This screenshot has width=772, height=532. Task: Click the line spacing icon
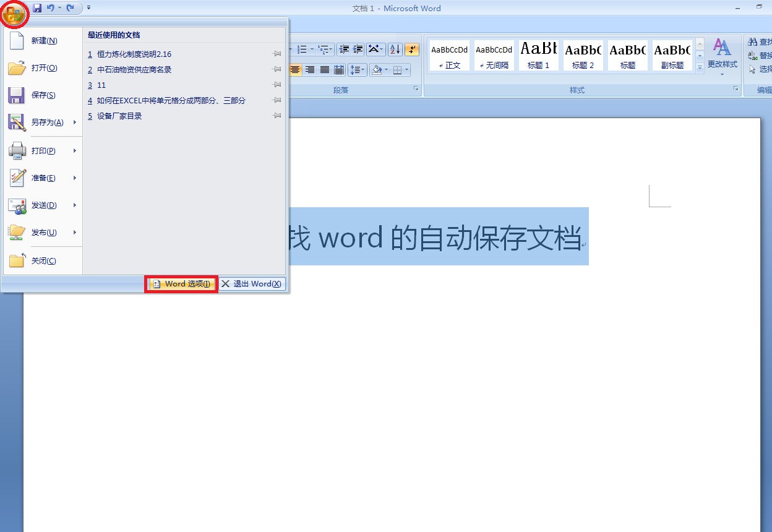(x=356, y=69)
